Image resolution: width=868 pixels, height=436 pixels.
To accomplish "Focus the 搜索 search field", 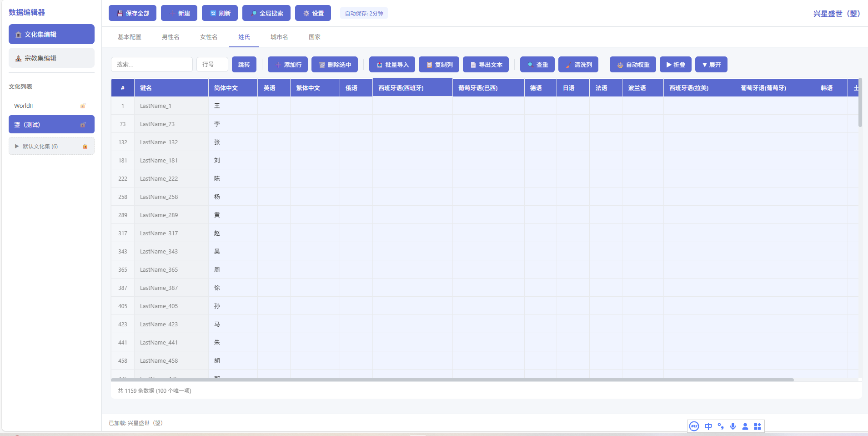I will pos(152,64).
